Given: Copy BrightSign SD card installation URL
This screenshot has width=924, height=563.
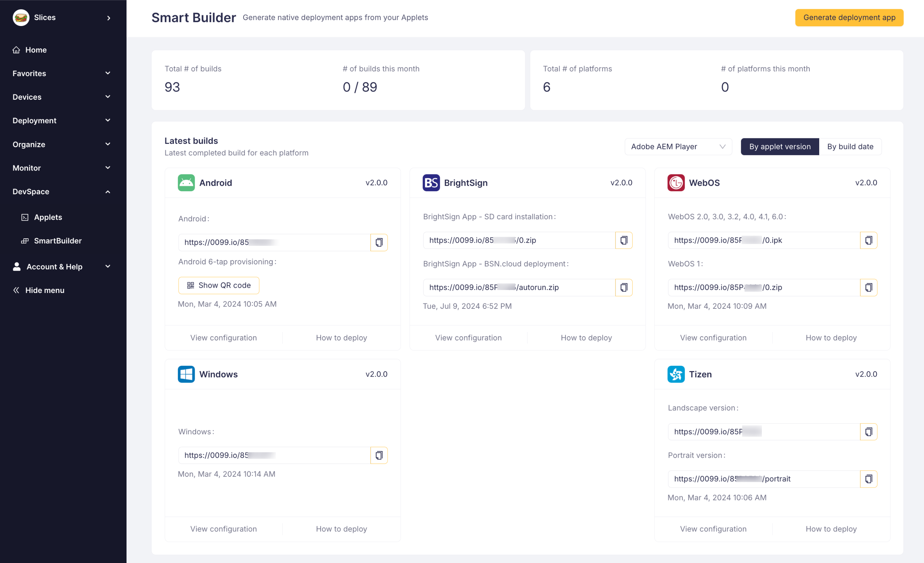Looking at the screenshot, I should 624,240.
